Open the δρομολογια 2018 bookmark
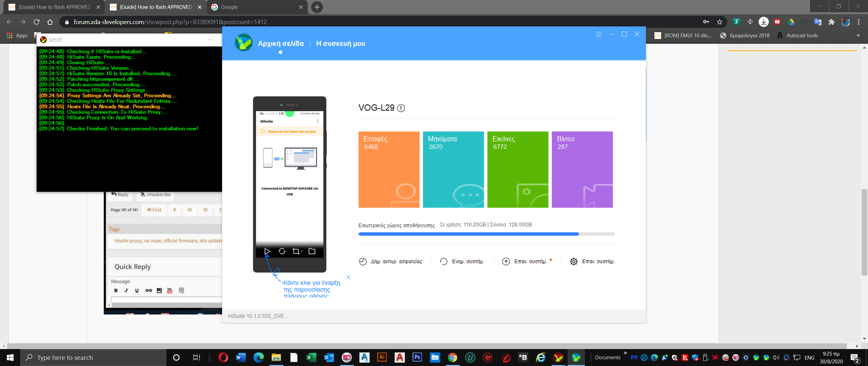 pos(745,36)
